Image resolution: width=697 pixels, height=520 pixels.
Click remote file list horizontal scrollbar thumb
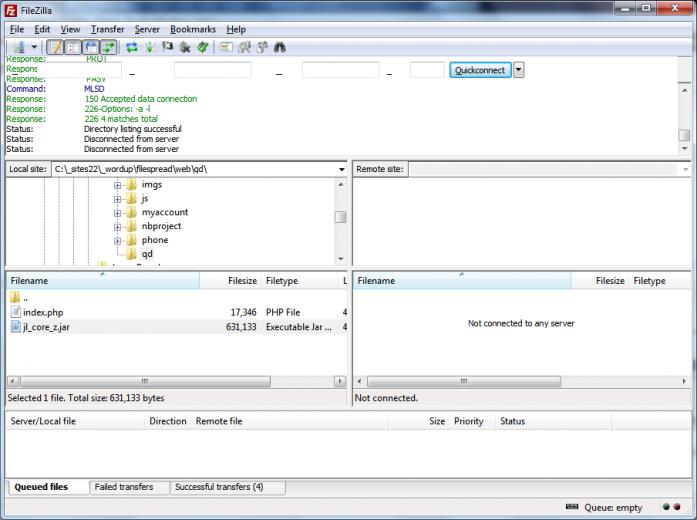tap(464, 381)
